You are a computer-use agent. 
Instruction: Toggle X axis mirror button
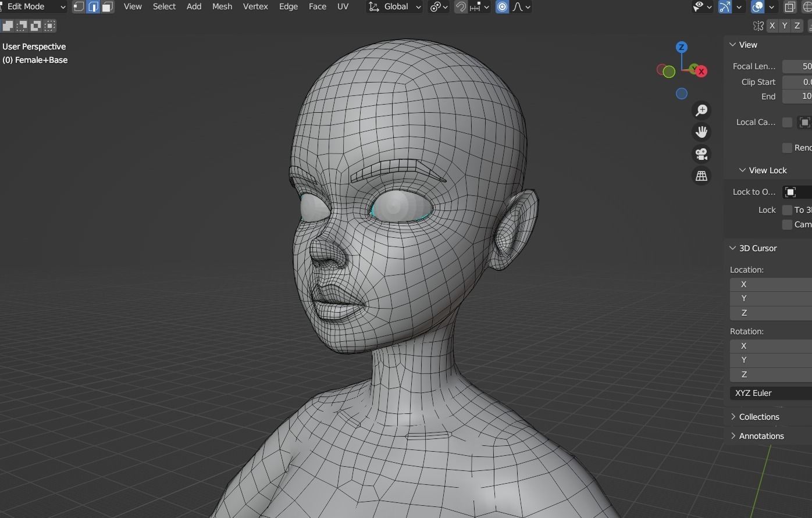click(772, 26)
